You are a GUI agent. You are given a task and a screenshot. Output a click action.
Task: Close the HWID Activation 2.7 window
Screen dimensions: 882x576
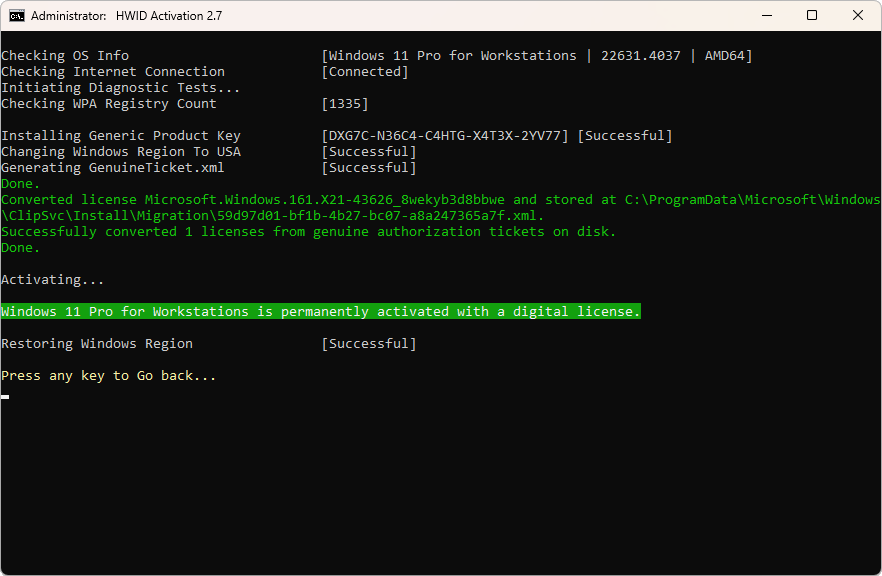[858, 16]
